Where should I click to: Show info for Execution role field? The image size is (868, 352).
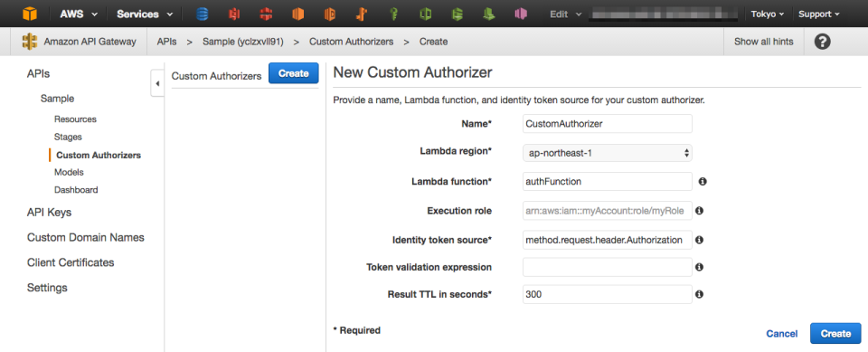pos(699,211)
